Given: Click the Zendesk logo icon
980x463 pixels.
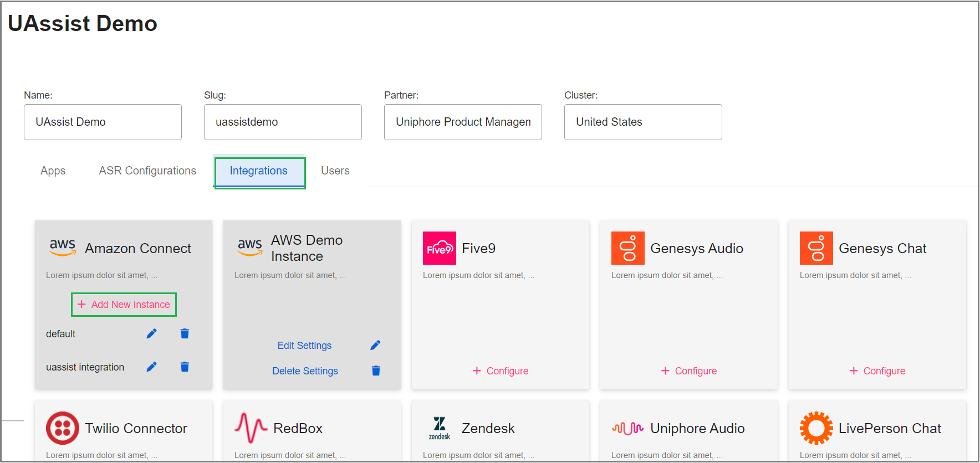Looking at the screenshot, I should coord(440,428).
